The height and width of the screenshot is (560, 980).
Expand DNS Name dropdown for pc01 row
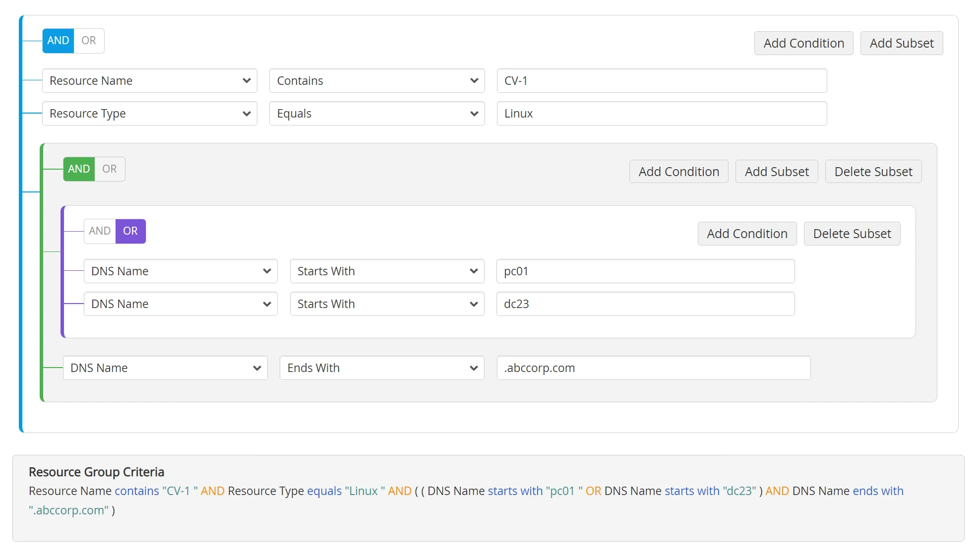(180, 271)
